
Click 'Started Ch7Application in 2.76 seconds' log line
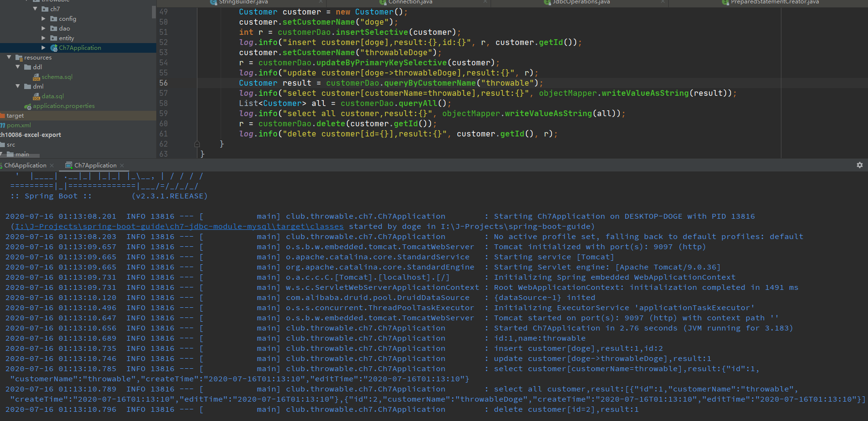[644, 328]
